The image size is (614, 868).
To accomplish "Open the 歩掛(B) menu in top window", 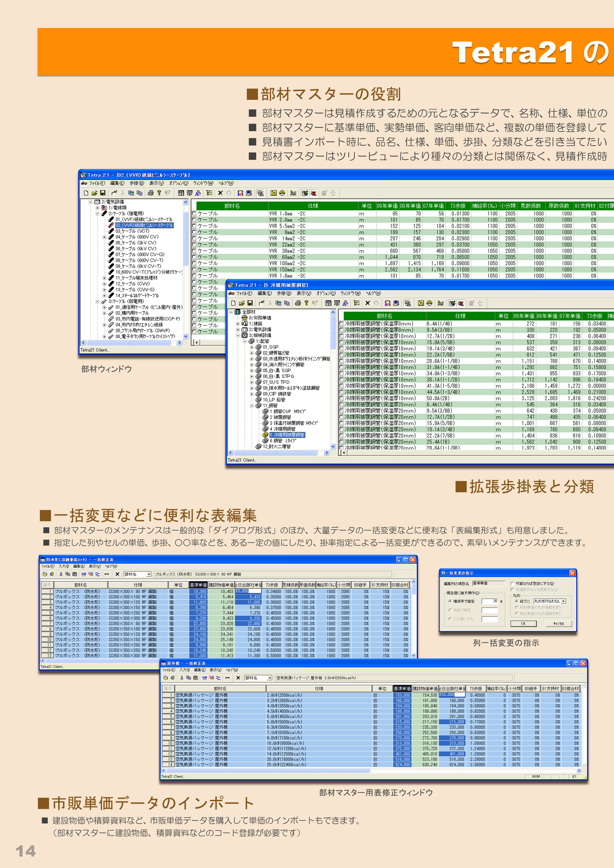I will pyautogui.click(x=137, y=183).
